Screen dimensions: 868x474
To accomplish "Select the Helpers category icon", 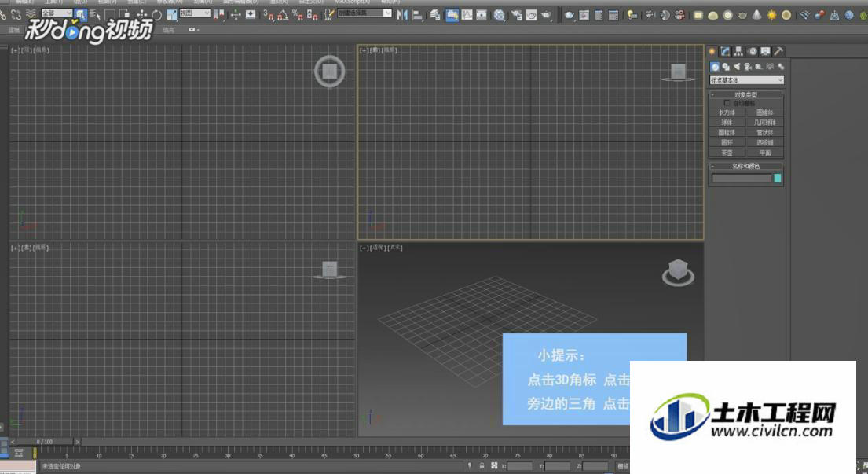I will coord(758,67).
